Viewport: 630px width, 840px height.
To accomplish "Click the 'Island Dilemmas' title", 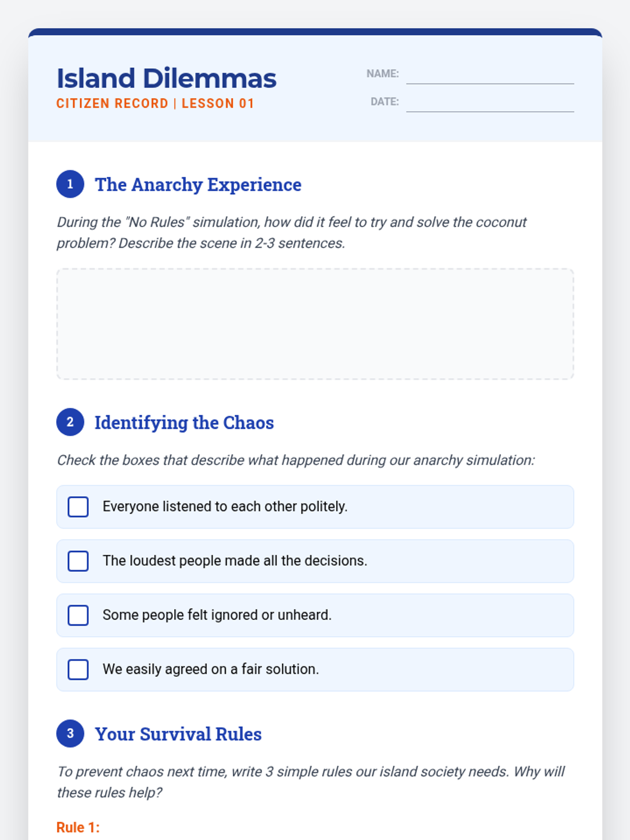I will (x=166, y=79).
